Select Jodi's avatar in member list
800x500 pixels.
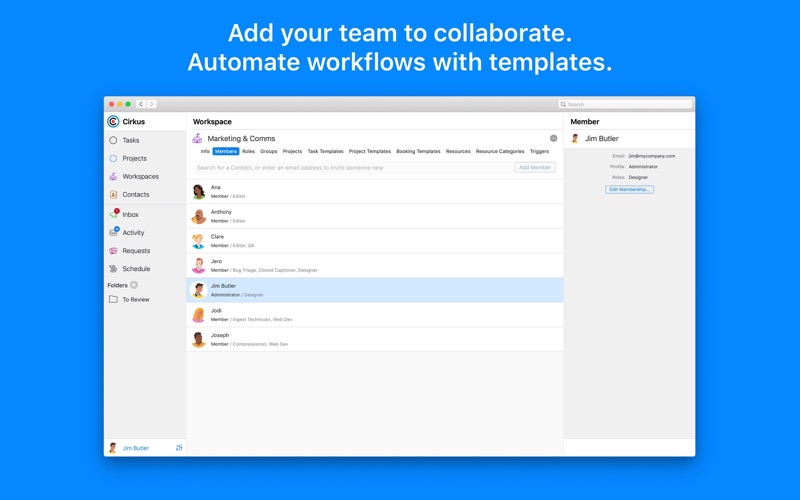tap(198, 315)
